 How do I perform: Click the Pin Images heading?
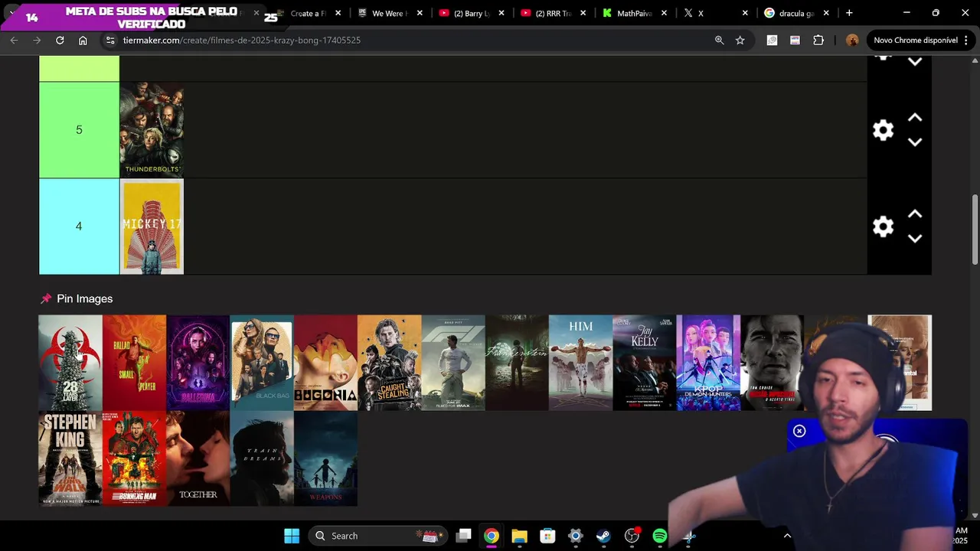[x=84, y=298]
